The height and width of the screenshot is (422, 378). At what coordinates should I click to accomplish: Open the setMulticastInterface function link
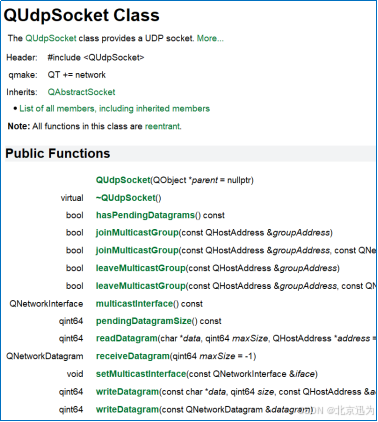click(141, 374)
